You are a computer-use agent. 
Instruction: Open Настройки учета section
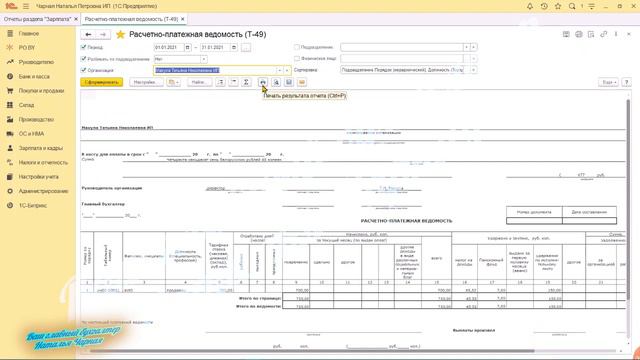(38, 177)
